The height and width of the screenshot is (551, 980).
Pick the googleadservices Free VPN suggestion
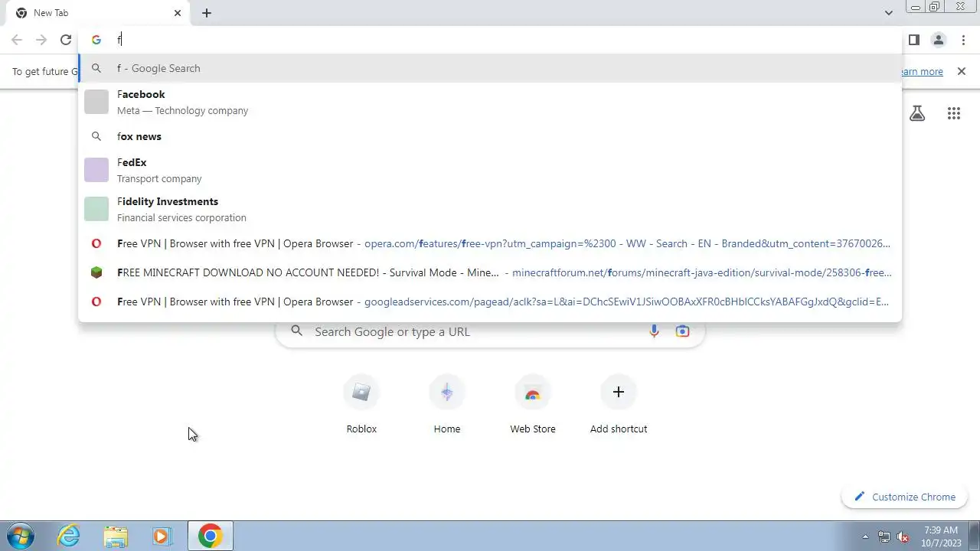pos(490,302)
